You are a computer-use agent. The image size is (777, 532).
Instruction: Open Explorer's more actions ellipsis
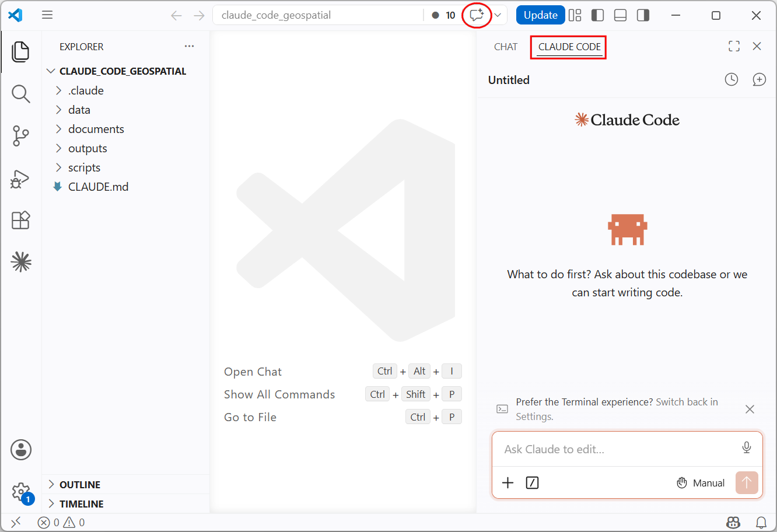coord(189,46)
